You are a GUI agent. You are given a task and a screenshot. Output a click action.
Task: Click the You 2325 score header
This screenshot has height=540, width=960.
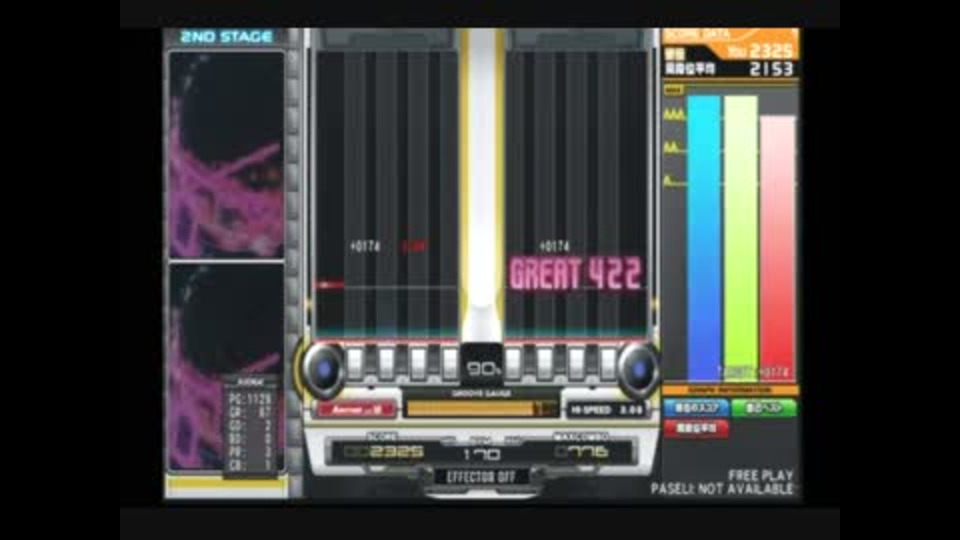[x=761, y=51]
